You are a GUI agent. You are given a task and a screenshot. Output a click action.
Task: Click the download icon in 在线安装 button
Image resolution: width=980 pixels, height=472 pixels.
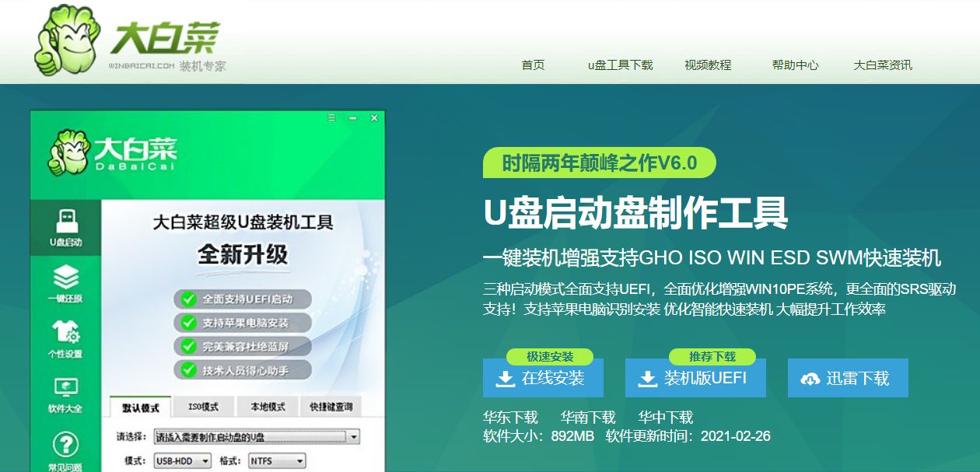tap(506, 379)
